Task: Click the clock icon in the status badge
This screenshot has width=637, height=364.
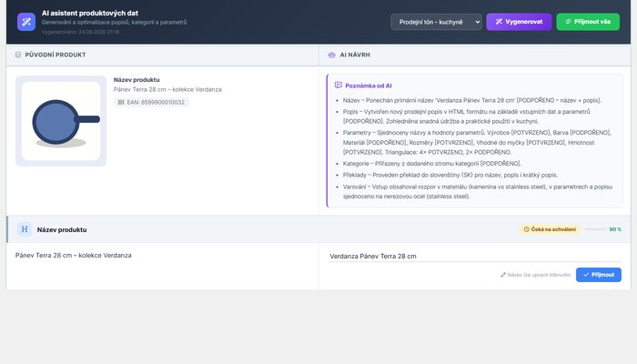Action: (527, 229)
